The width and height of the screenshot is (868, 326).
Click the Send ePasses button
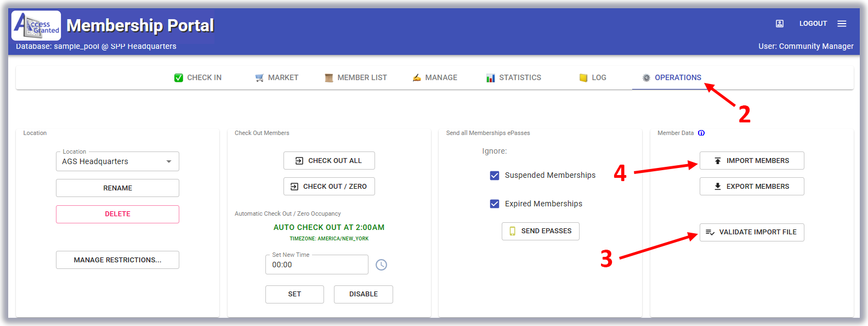click(x=540, y=231)
